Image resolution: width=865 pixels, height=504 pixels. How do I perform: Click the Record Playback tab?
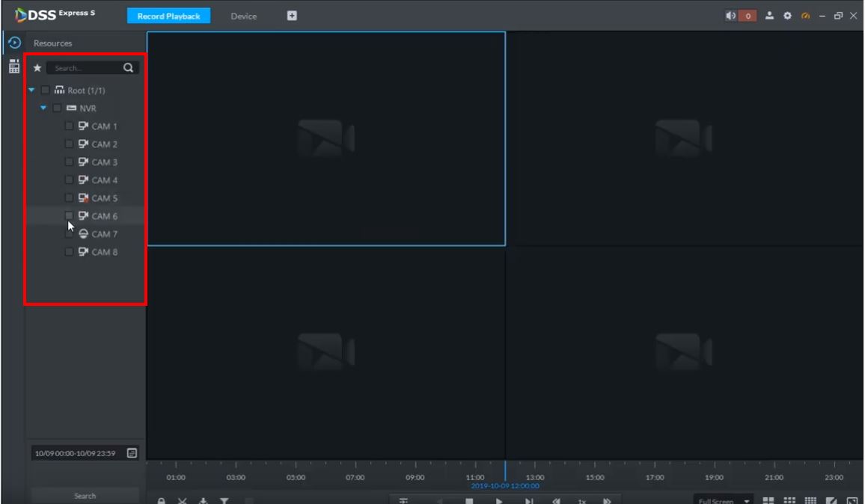coord(168,15)
